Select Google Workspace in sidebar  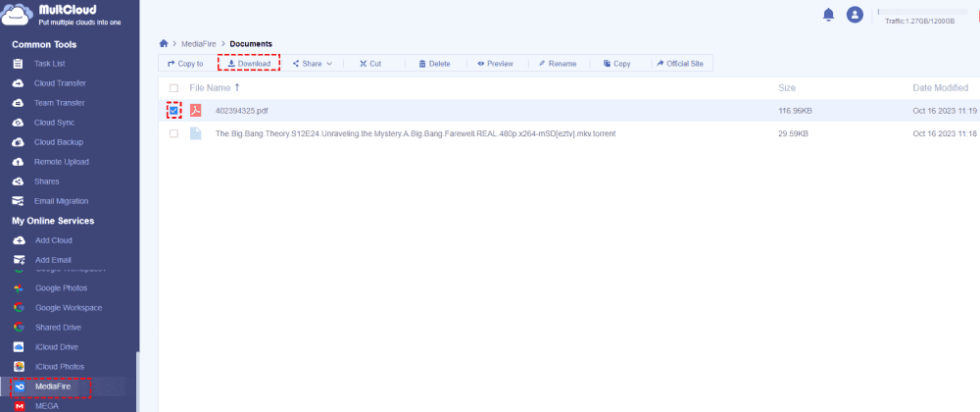click(x=69, y=308)
